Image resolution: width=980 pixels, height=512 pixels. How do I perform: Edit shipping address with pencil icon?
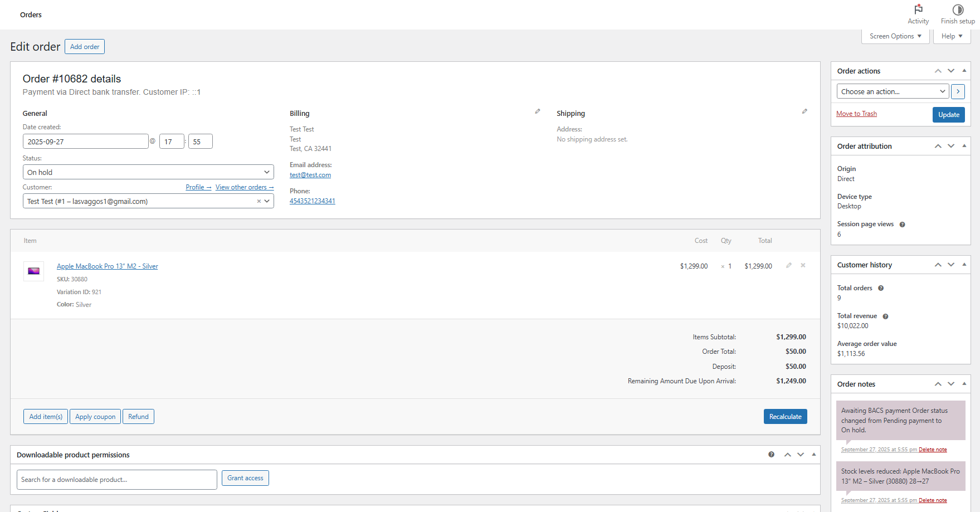(x=805, y=111)
